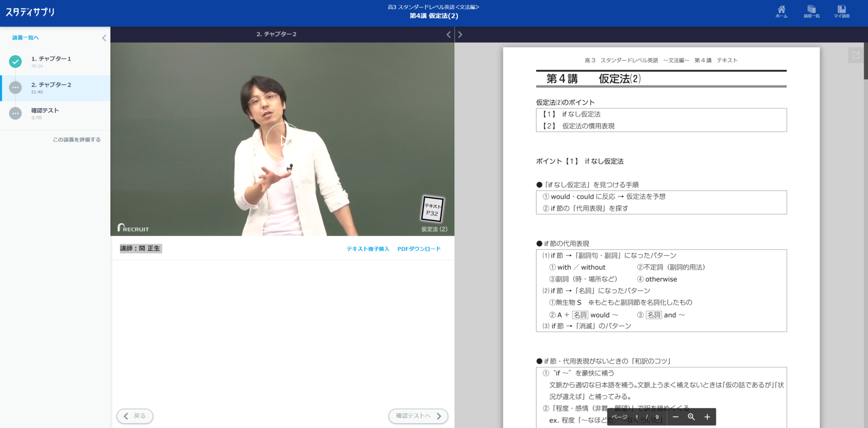Zoom in the PDF with plus icon
This screenshot has height=428, width=868.
click(x=707, y=417)
